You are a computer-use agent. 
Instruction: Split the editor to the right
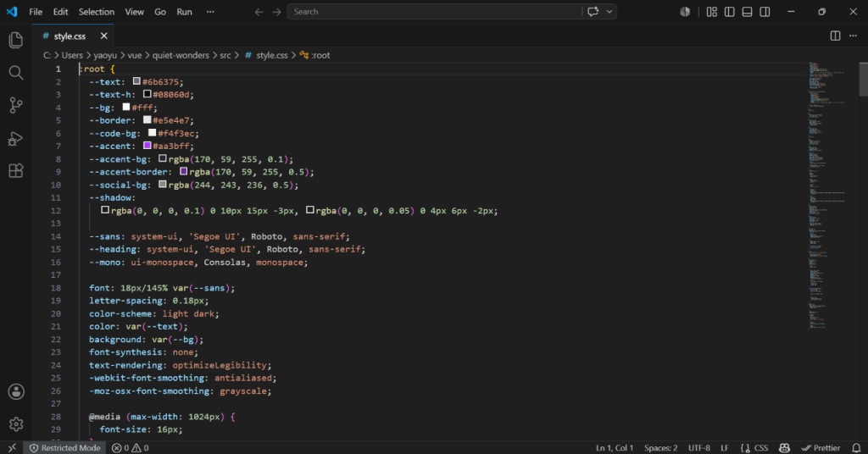(x=835, y=36)
